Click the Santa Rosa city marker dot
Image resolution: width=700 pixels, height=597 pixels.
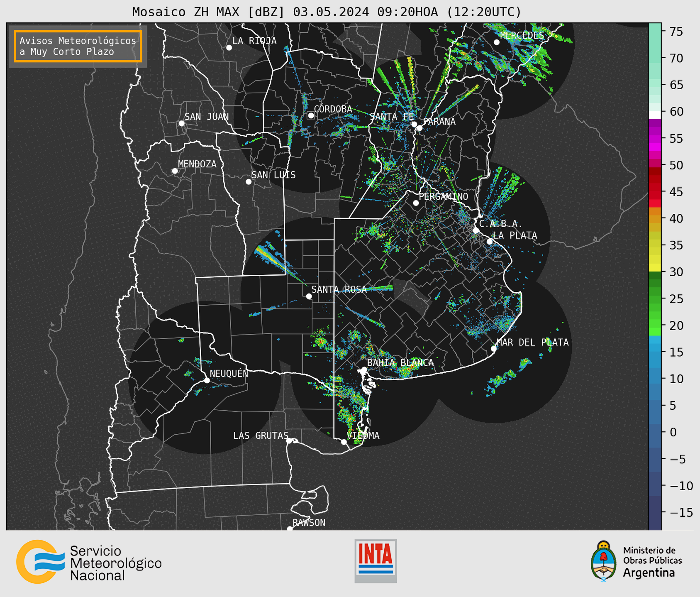pyautogui.click(x=309, y=296)
